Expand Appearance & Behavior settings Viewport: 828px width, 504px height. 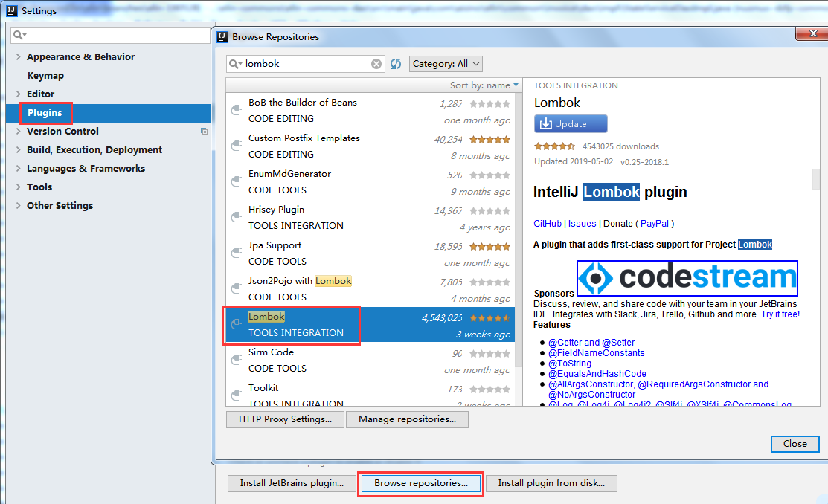tap(19, 57)
